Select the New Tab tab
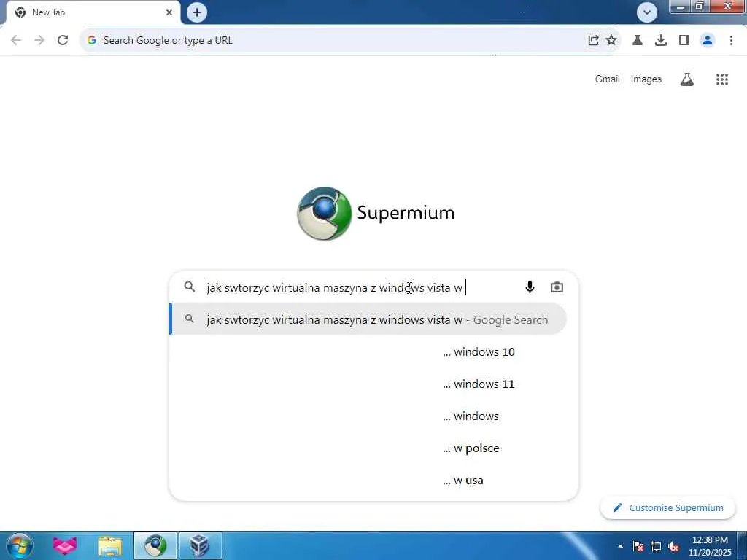 coord(93,12)
